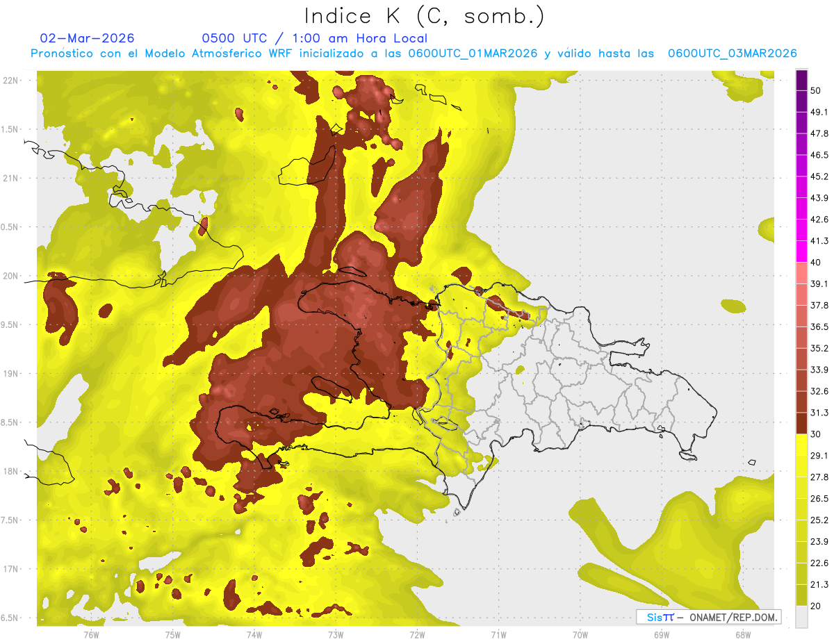Click the 68W longitude label
Image resolution: width=834 pixels, height=644 pixels.
click(742, 634)
